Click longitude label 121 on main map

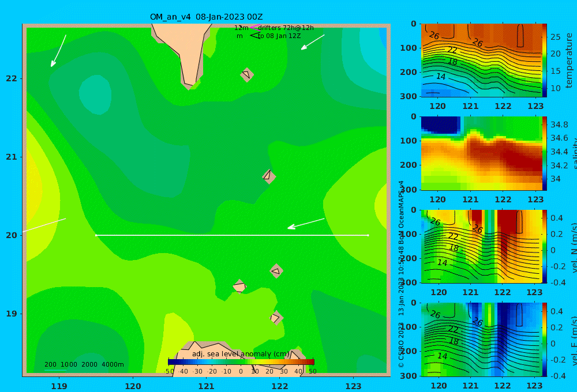(x=207, y=386)
